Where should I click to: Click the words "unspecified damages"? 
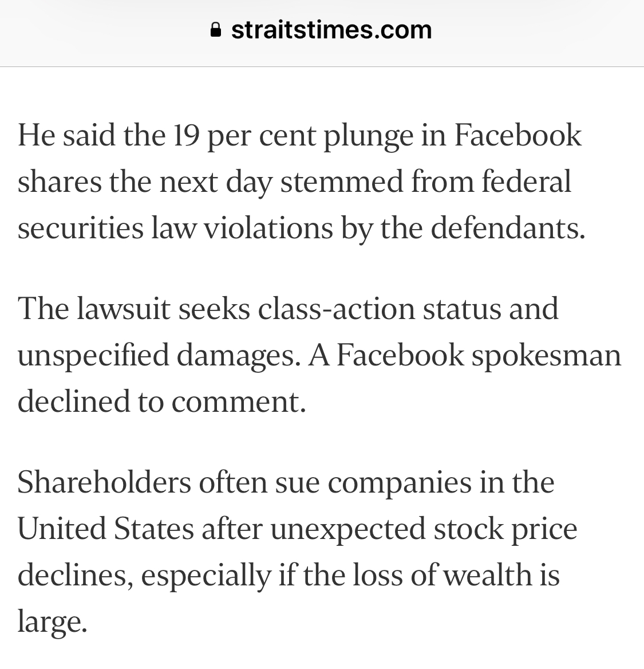point(156,355)
